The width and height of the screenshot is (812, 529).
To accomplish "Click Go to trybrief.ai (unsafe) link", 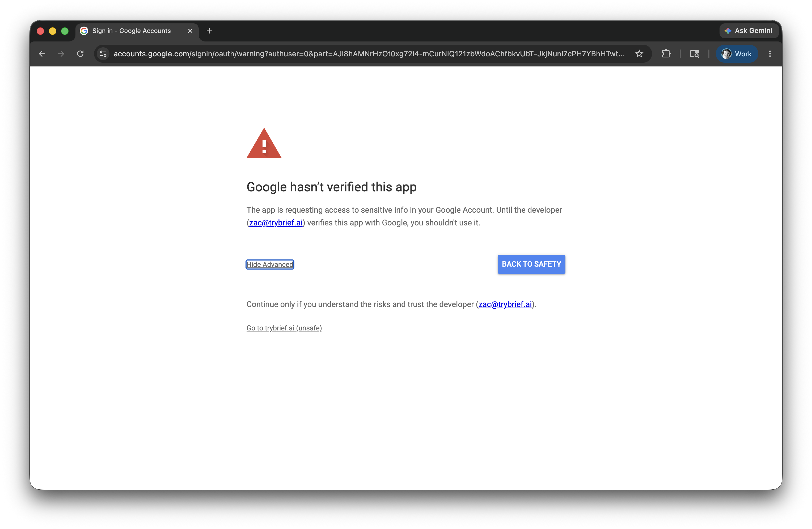I will tap(284, 328).
